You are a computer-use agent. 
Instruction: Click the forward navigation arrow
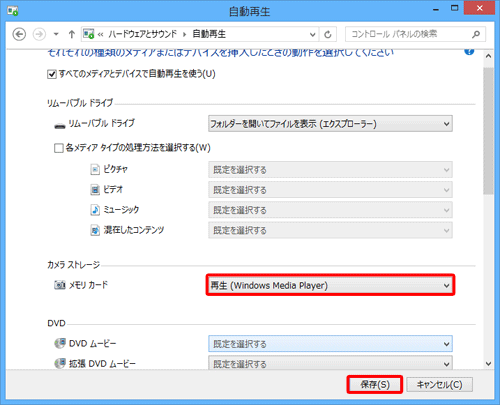click(39, 34)
